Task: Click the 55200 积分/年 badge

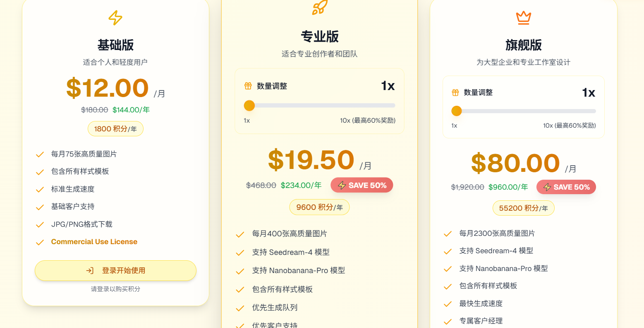Action: pos(523,208)
